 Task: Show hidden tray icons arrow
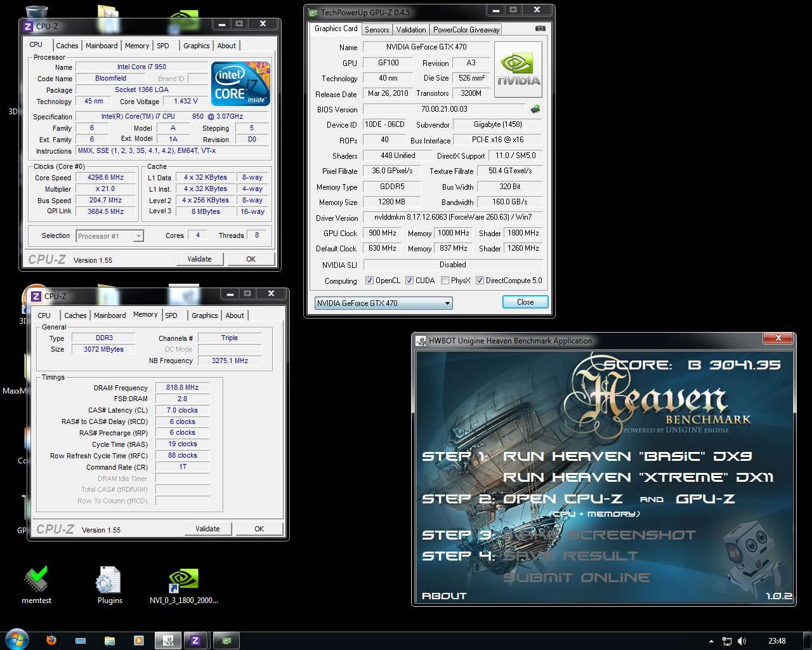point(711,641)
